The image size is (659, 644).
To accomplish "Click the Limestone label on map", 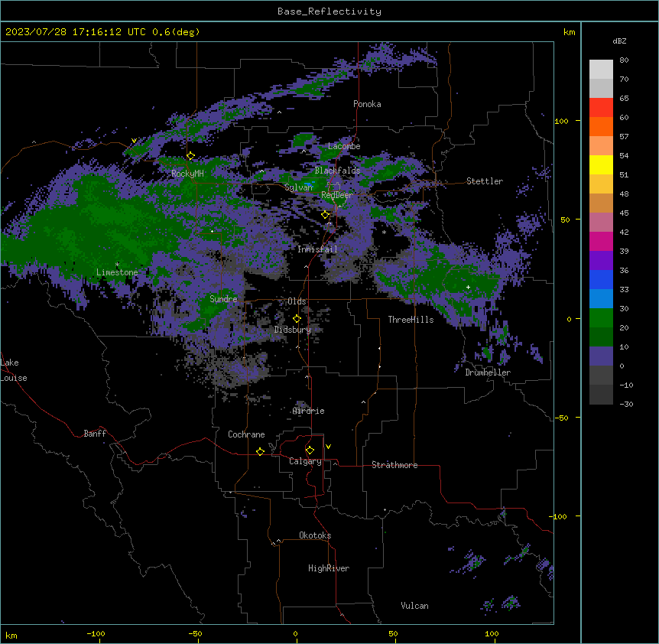I will tap(117, 272).
